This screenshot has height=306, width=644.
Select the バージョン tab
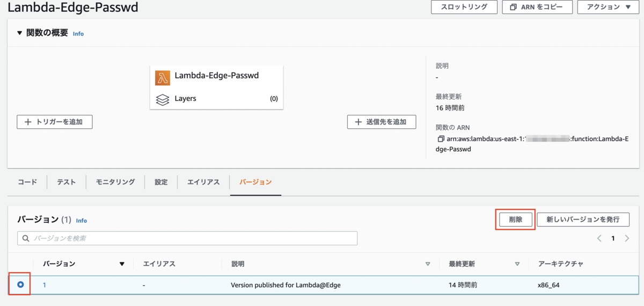(x=255, y=182)
